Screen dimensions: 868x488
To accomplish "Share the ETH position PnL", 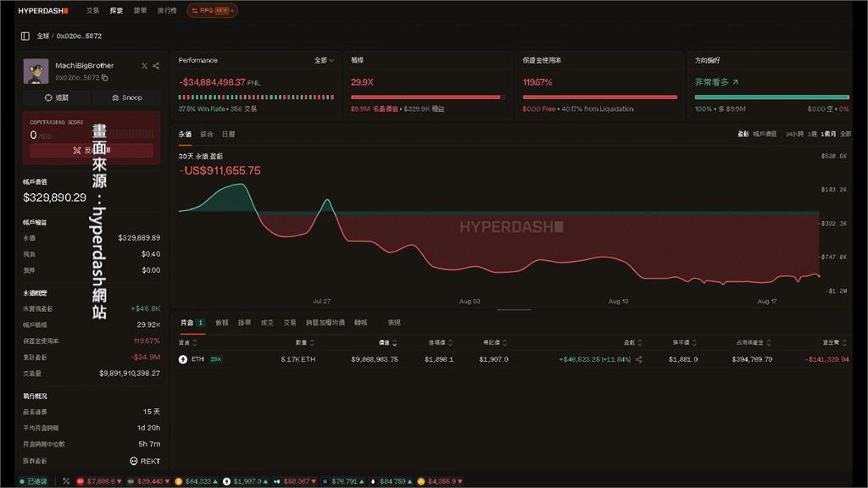I will pyautogui.click(x=639, y=359).
